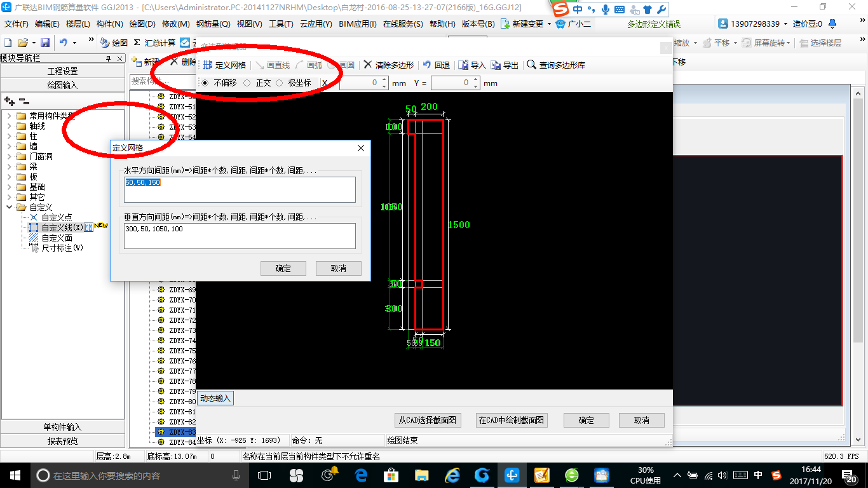The height and width of the screenshot is (488, 868).
Task: Click 选择楼层 select floor tool
Action: pyautogui.click(x=821, y=43)
